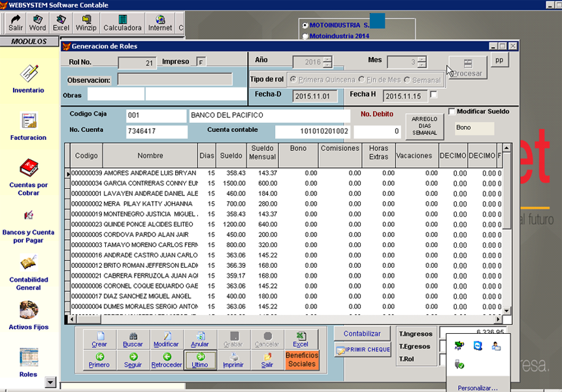The height and width of the screenshot is (392, 562).
Task: Open the Inventario module
Action: (28, 77)
